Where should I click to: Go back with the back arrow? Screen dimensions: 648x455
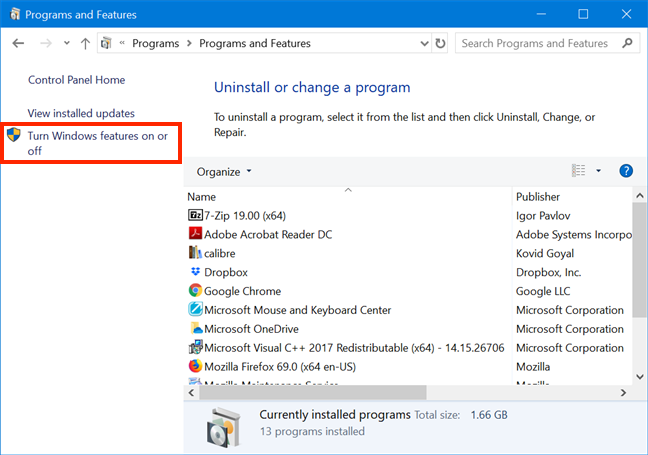tap(18, 43)
